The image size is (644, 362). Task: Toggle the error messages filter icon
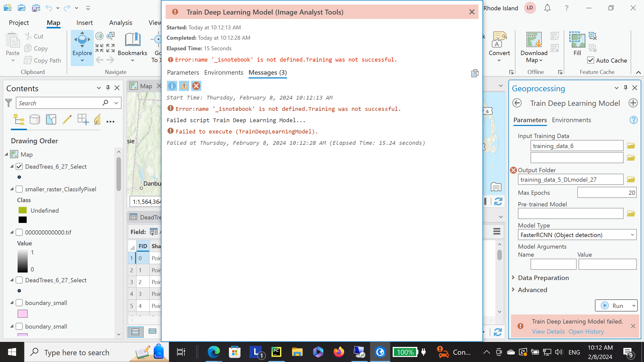196,86
